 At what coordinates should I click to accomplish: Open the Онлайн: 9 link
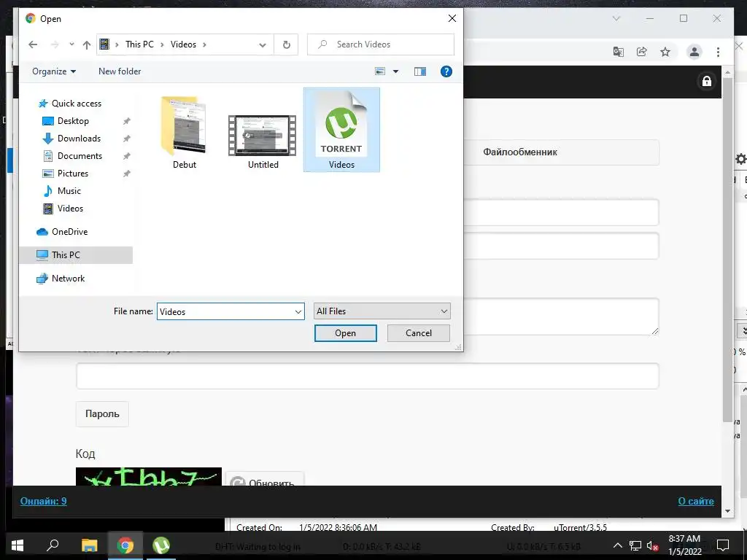[x=43, y=501]
